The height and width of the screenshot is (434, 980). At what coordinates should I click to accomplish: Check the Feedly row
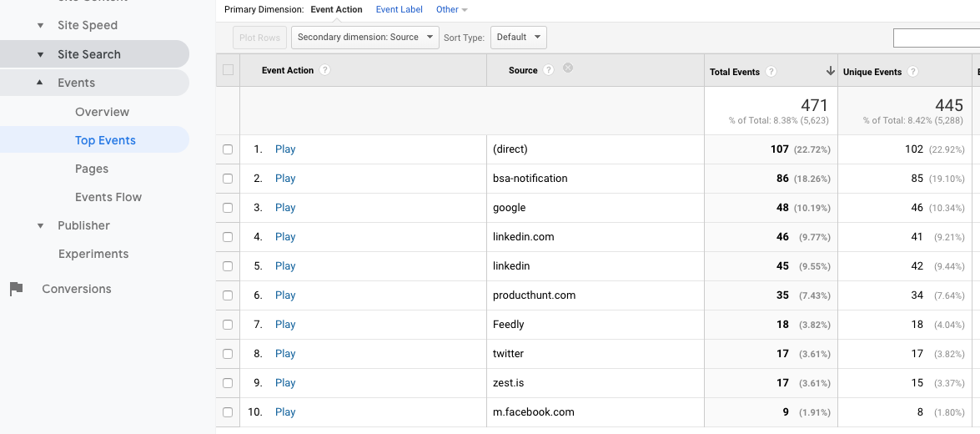[x=228, y=325]
